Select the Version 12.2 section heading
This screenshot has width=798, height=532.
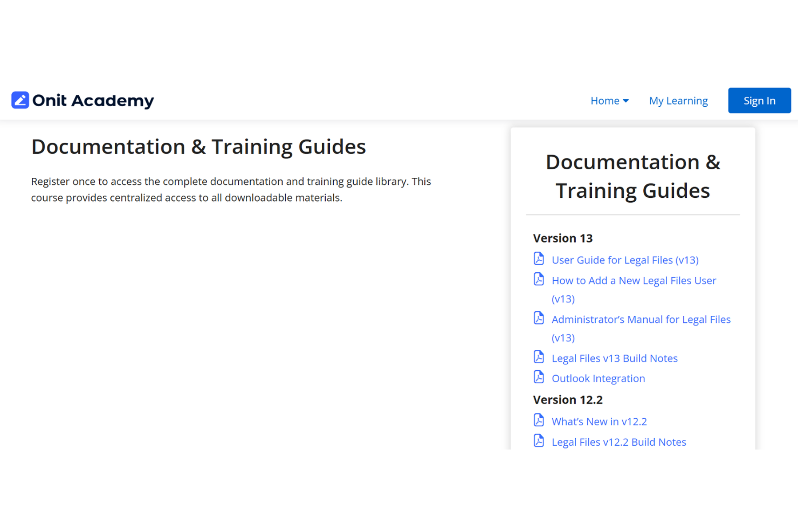[568, 400]
